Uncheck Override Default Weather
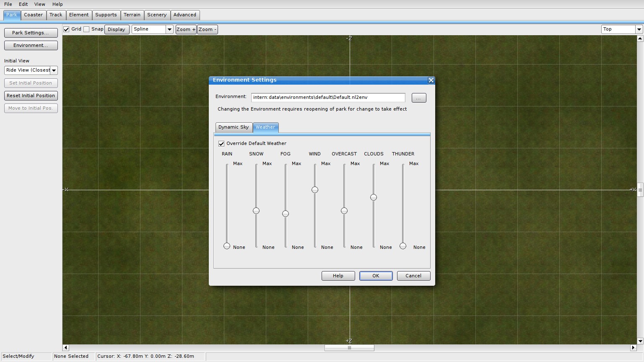Screen dimensions: 644x362 [x=221, y=144]
